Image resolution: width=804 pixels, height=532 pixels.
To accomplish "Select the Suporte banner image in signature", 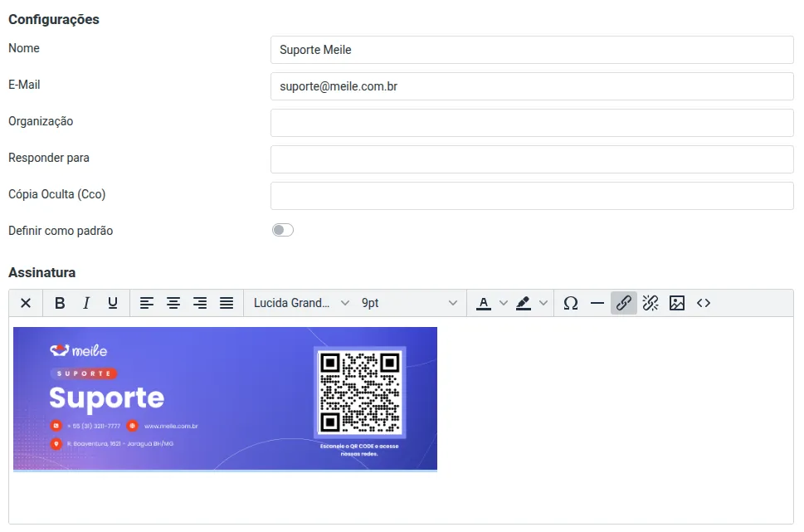I will (225, 398).
